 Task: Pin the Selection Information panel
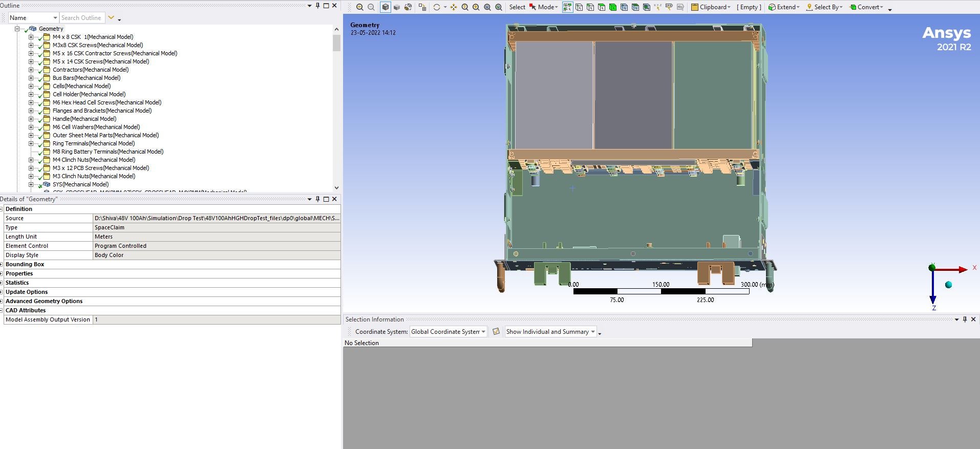coord(965,319)
